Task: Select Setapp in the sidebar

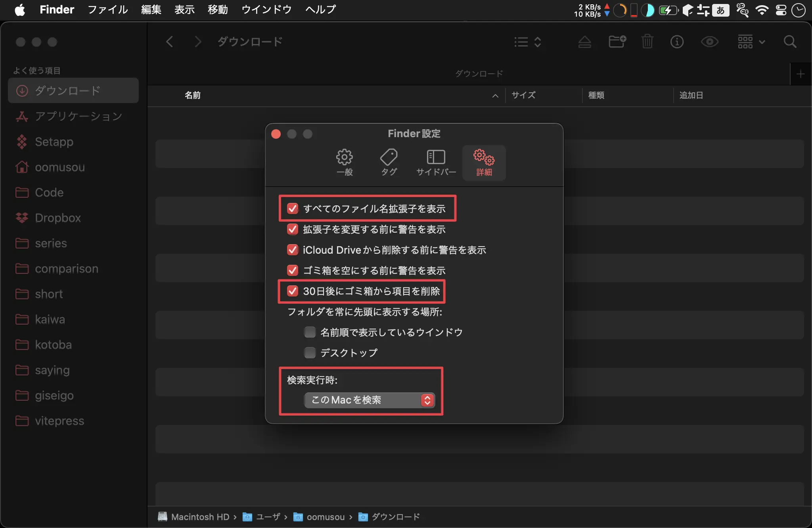Action: coord(73,142)
